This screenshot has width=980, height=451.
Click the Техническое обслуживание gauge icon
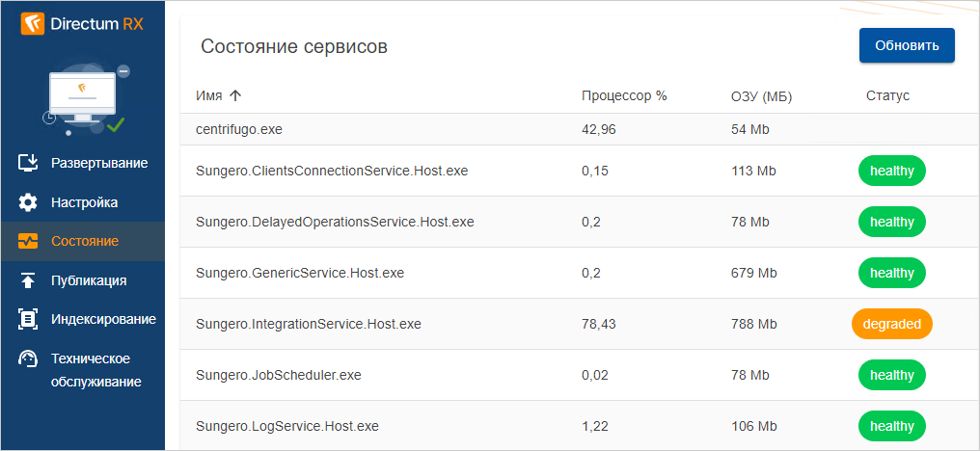28,358
